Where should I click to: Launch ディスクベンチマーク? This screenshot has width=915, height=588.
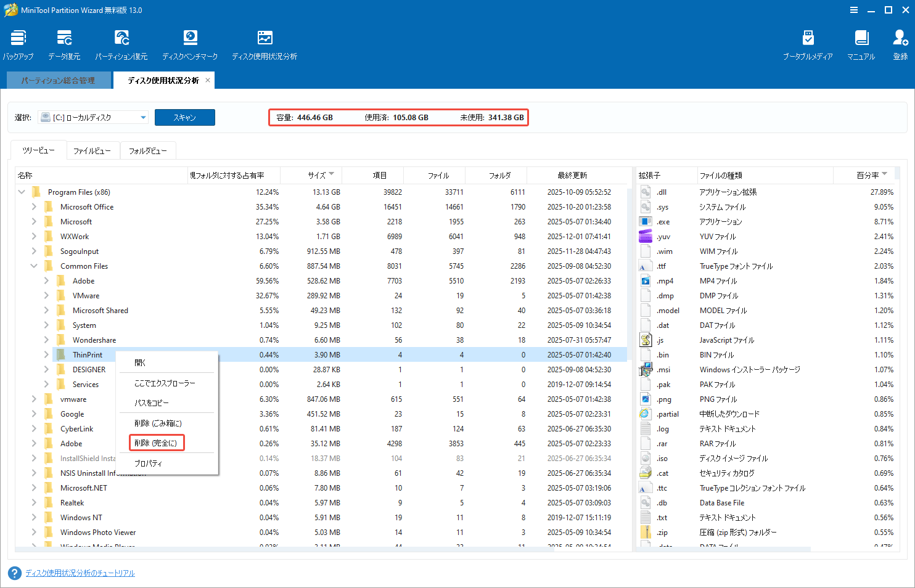(190, 43)
